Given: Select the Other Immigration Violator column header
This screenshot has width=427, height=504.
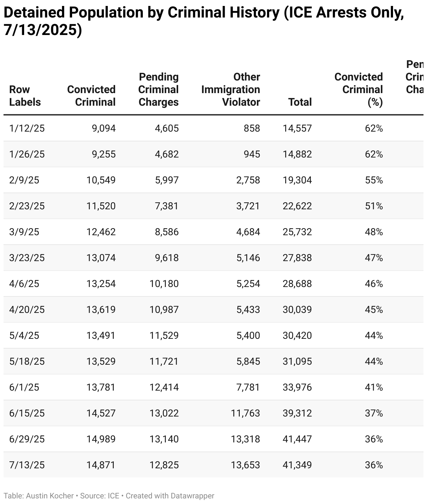Looking at the screenshot, I should click(231, 89).
